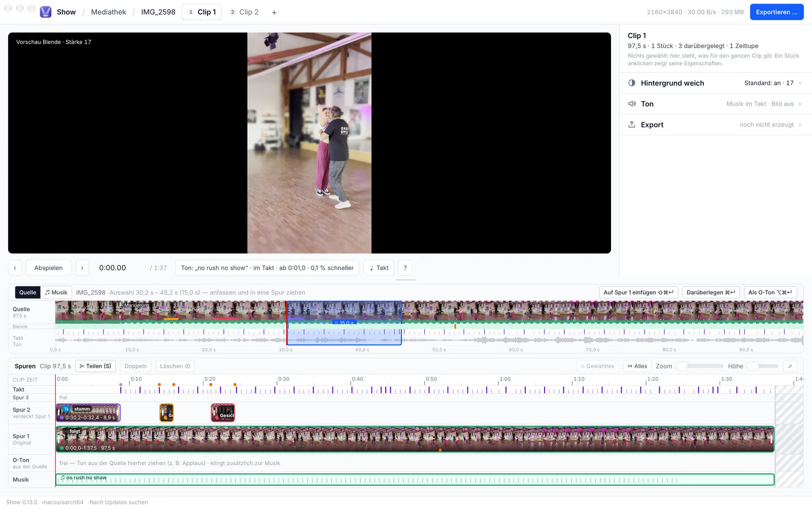Image resolution: width=812 pixels, height=508 pixels.
Task: Click Nach Updates suchen in status bar
Action: click(119, 502)
